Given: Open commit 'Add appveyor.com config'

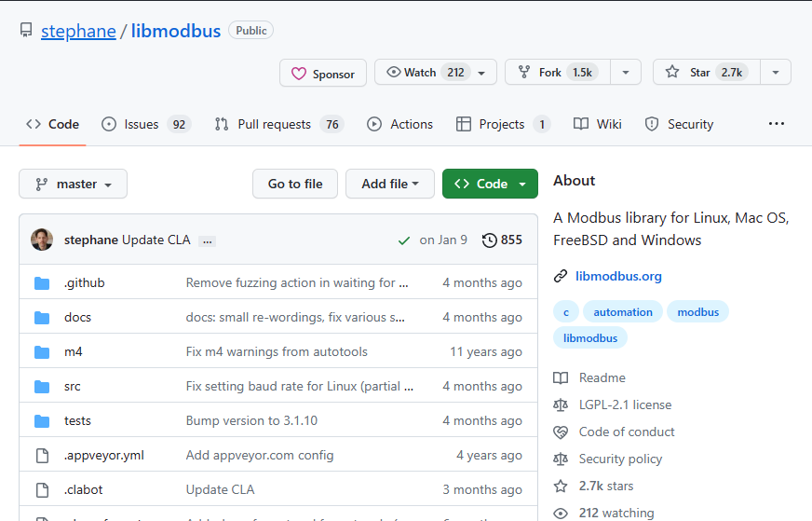Looking at the screenshot, I should [260, 455].
